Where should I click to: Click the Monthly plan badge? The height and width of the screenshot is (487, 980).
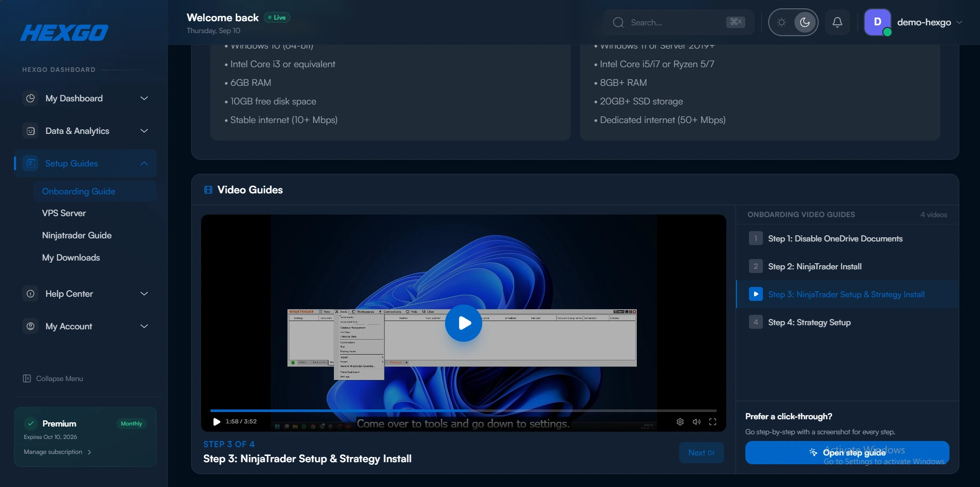click(x=131, y=423)
